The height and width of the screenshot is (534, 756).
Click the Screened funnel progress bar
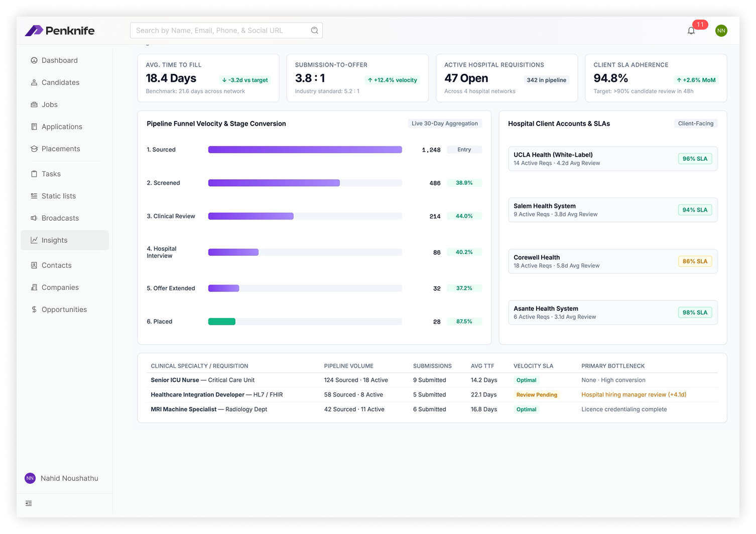pos(305,183)
